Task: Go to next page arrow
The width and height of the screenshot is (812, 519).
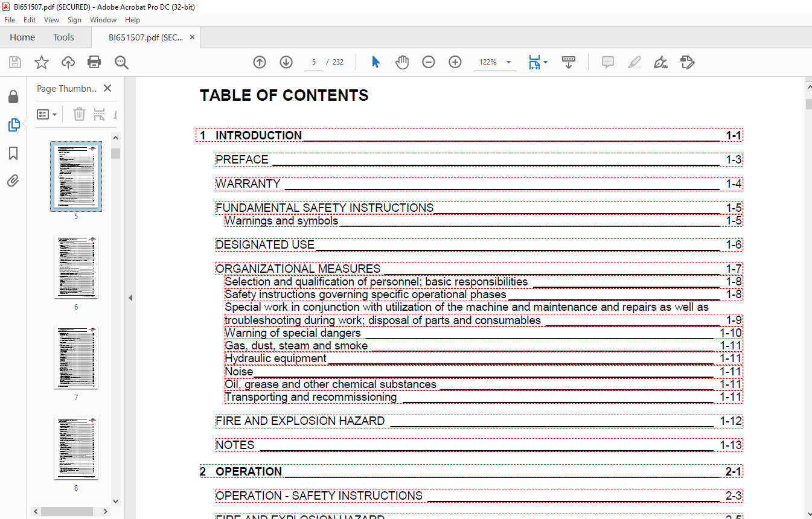Action: tap(286, 62)
